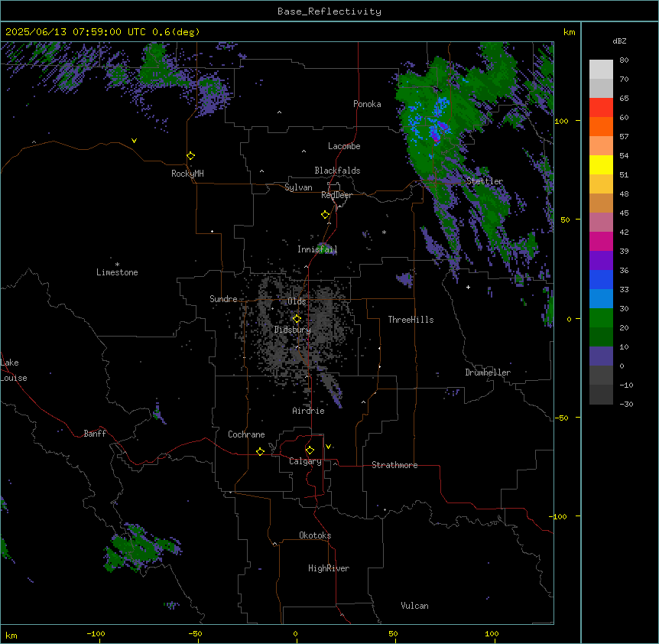
Task: Click the asterisk marker east of Innisfail
Action: [384, 232]
